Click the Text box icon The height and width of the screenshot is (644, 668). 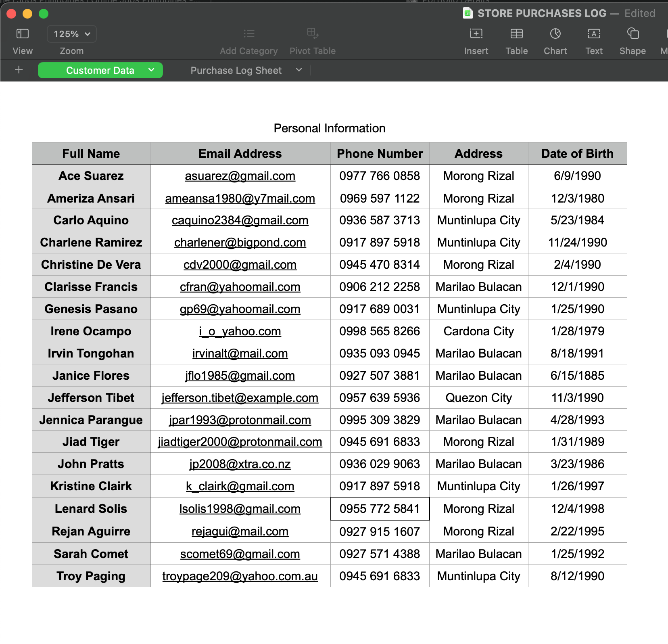[594, 34]
